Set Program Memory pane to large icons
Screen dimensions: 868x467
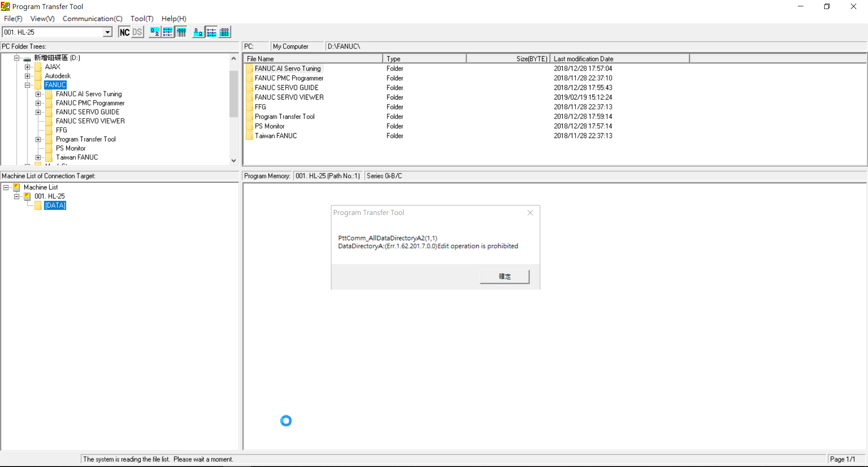pyautogui.click(x=198, y=32)
